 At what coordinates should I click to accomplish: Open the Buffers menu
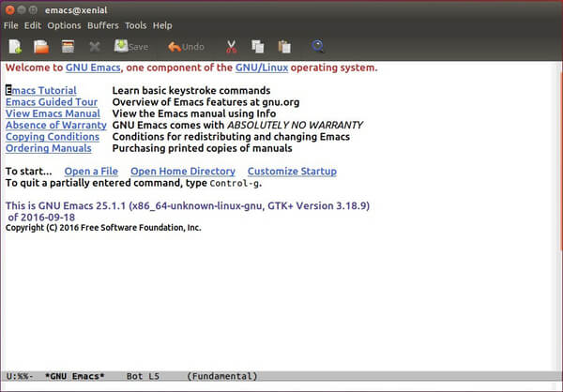pos(103,25)
